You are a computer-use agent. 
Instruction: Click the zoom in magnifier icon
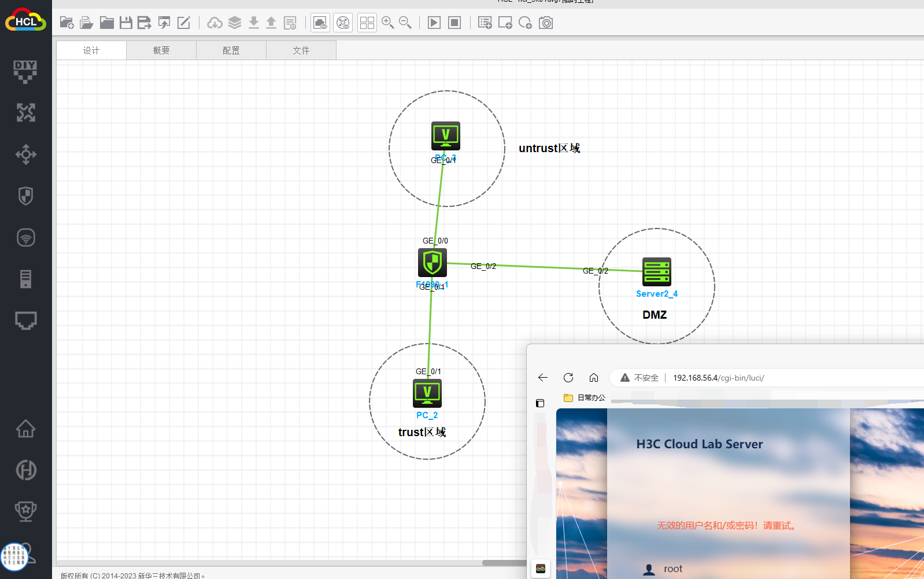coord(387,23)
